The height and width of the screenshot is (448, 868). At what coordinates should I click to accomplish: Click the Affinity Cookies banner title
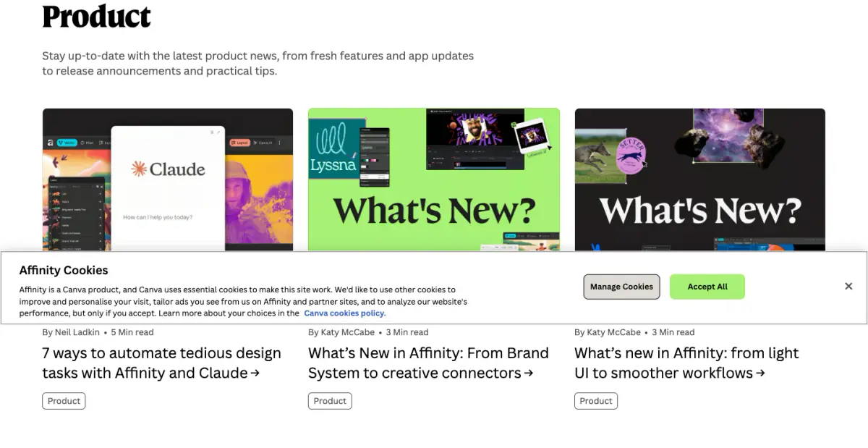point(64,270)
